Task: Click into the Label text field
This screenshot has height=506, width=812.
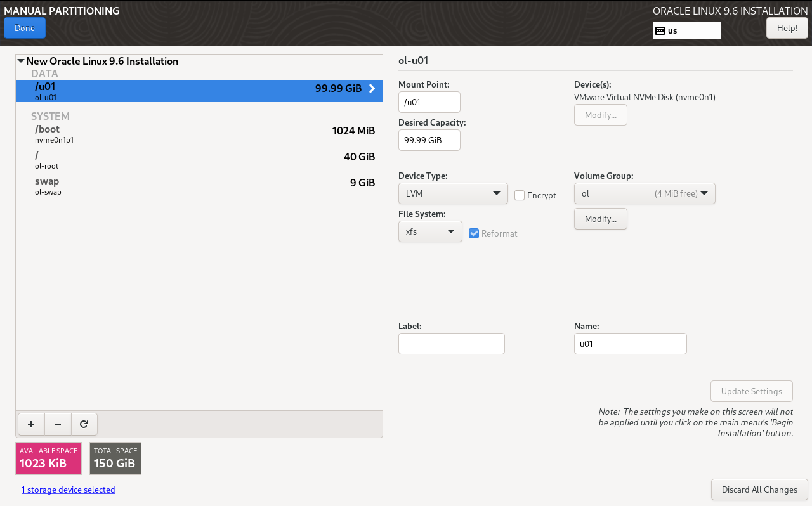Action: (451, 344)
